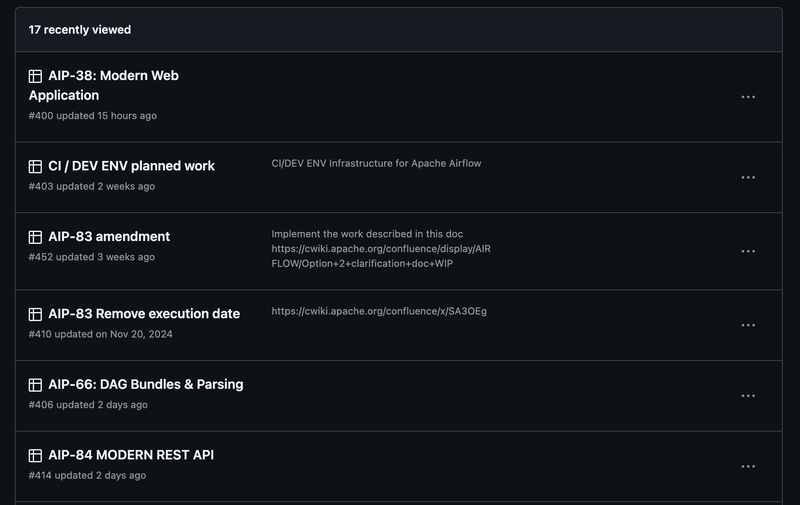
Task: Click table icon next to AIP-66: DAG Bundles & Parsing
Action: coord(35,385)
